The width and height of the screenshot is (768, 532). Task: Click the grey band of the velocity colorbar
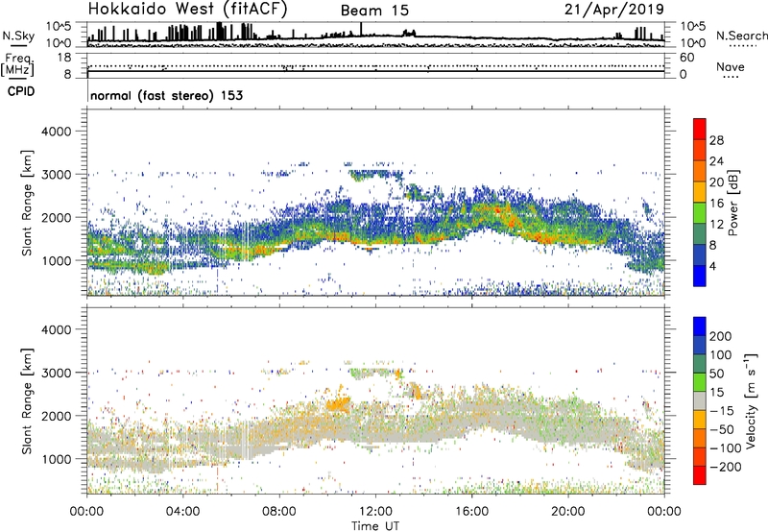(700, 401)
